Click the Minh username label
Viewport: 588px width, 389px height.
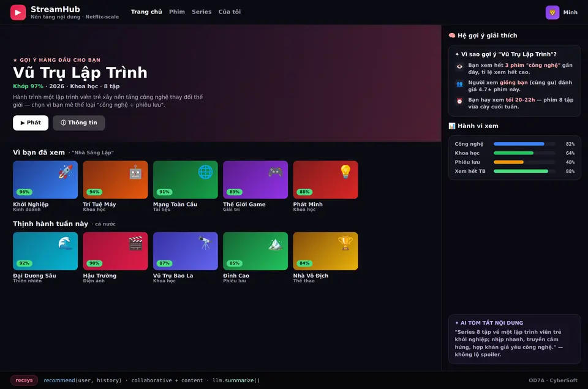click(570, 12)
